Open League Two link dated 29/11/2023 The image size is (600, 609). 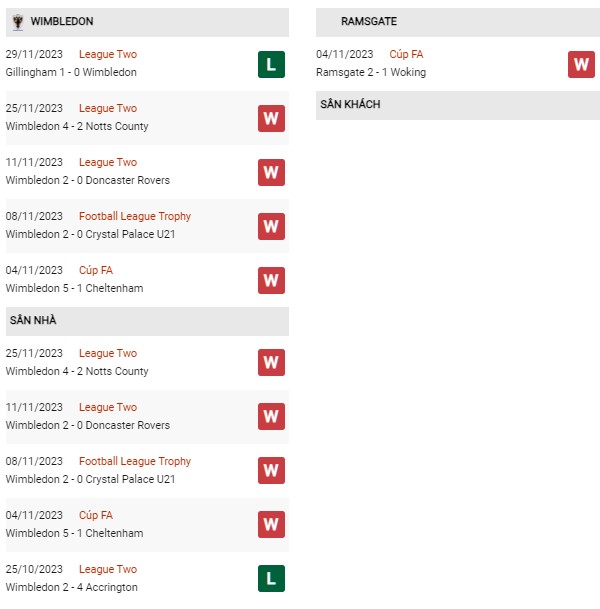click(x=108, y=54)
